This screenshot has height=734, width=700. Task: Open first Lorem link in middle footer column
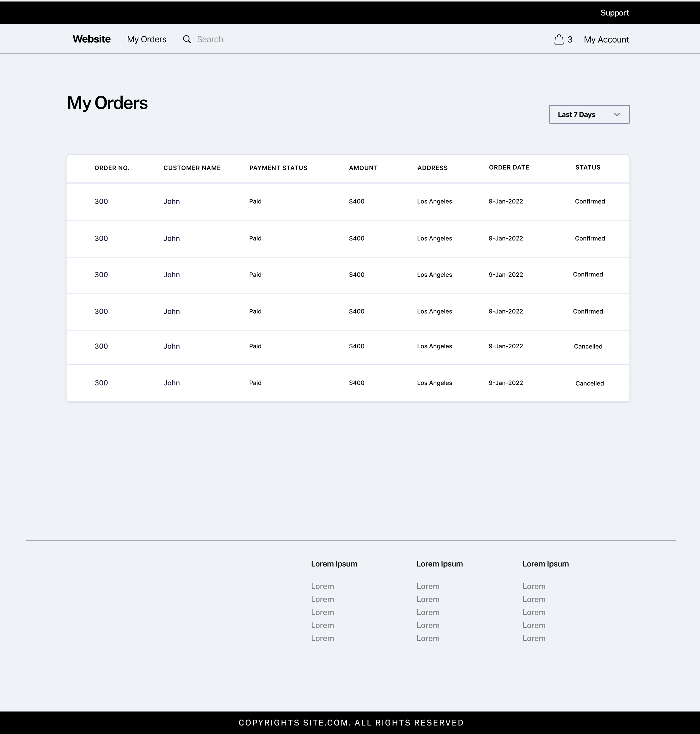pos(428,586)
